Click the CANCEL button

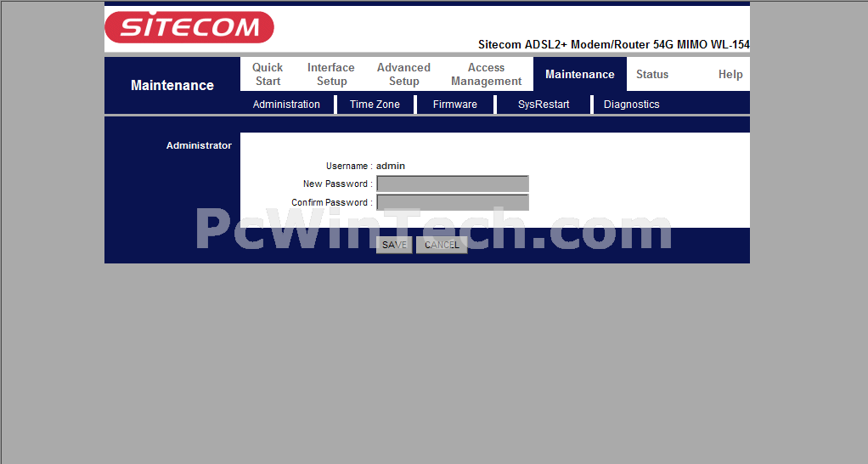pos(442,245)
